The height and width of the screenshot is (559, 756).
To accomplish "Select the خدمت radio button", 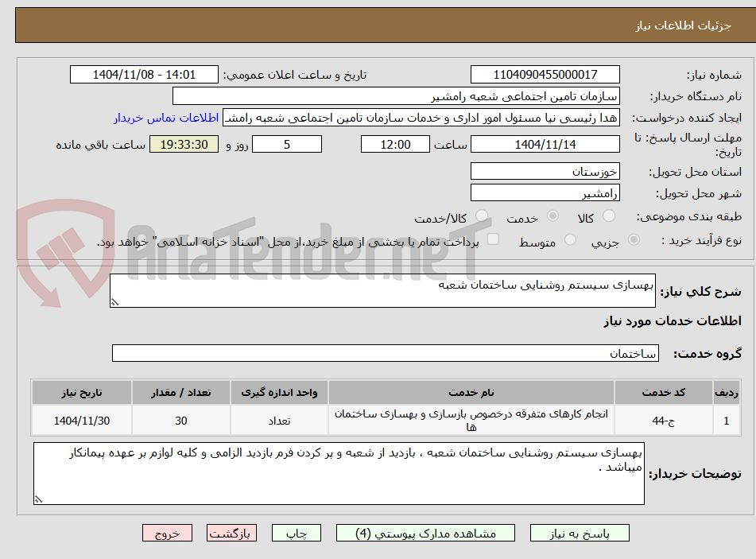I will 552,216.
